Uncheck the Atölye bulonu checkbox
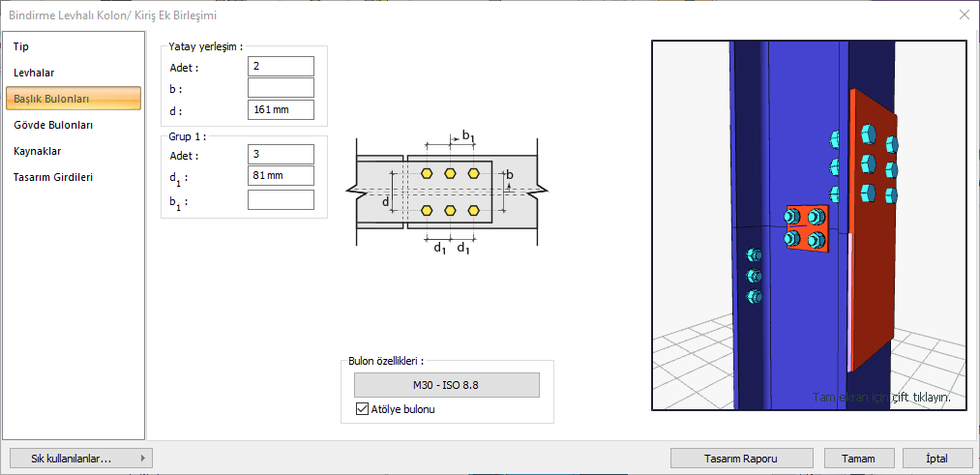Image resolution: width=980 pixels, height=475 pixels. point(363,409)
